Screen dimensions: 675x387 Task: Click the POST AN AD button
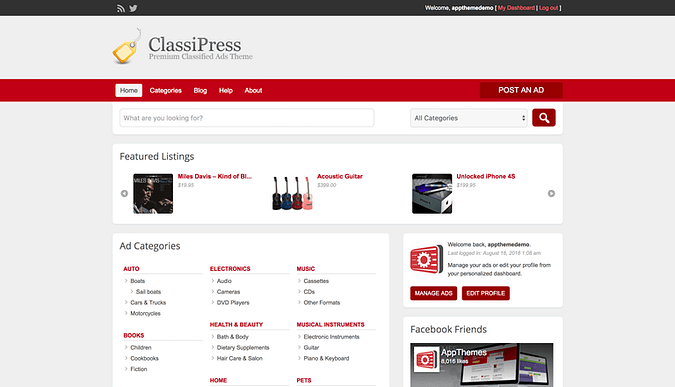pyautogui.click(x=521, y=90)
